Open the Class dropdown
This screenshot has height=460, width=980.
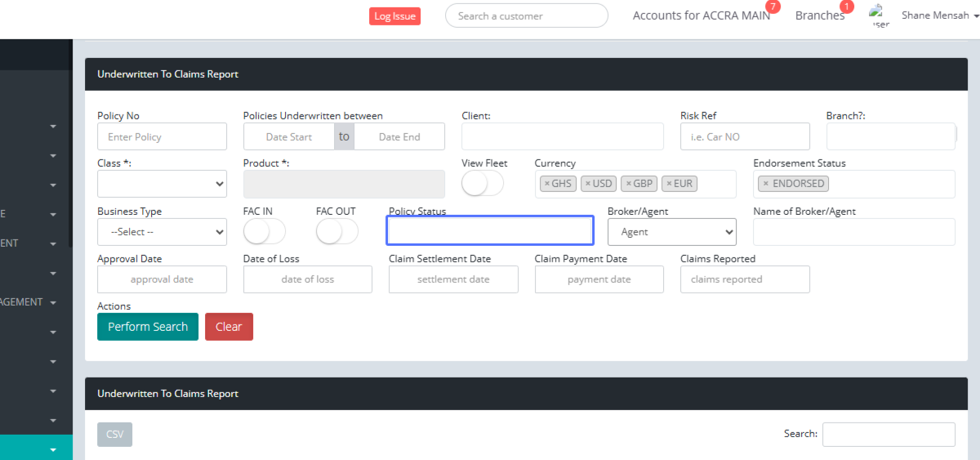point(162,184)
